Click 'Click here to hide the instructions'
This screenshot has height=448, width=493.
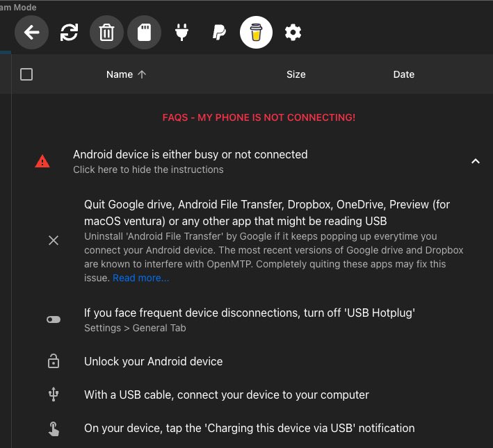click(x=148, y=169)
